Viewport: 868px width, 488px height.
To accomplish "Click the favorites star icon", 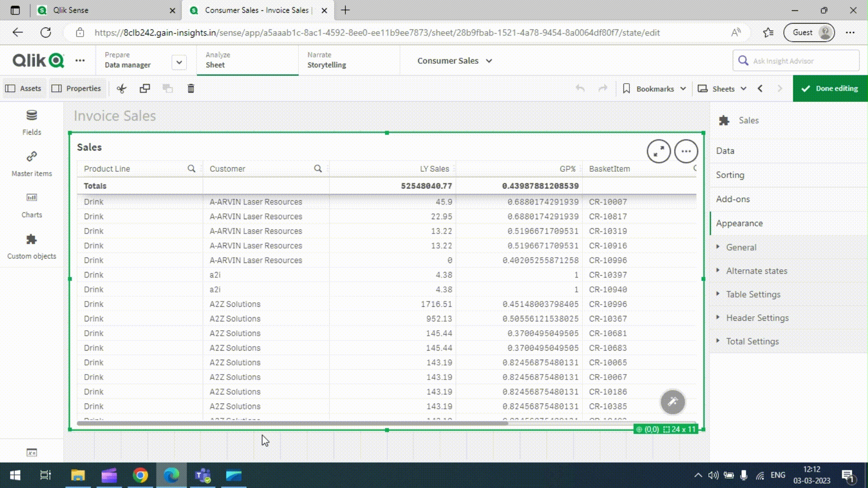I will click(768, 33).
